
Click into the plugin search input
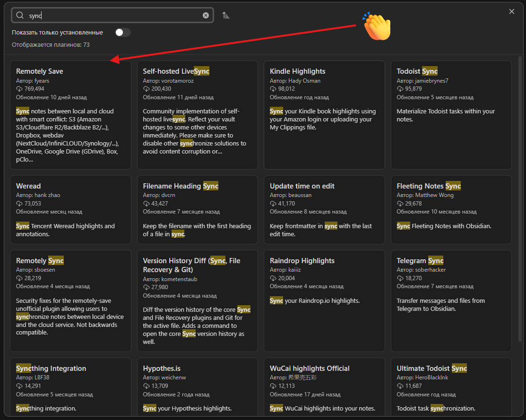point(113,15)
